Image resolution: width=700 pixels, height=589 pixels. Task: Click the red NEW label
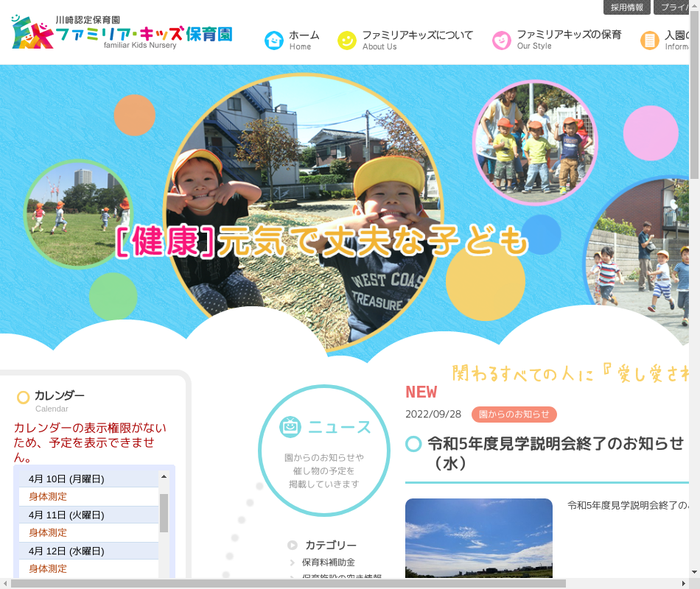tap(421, 392)
